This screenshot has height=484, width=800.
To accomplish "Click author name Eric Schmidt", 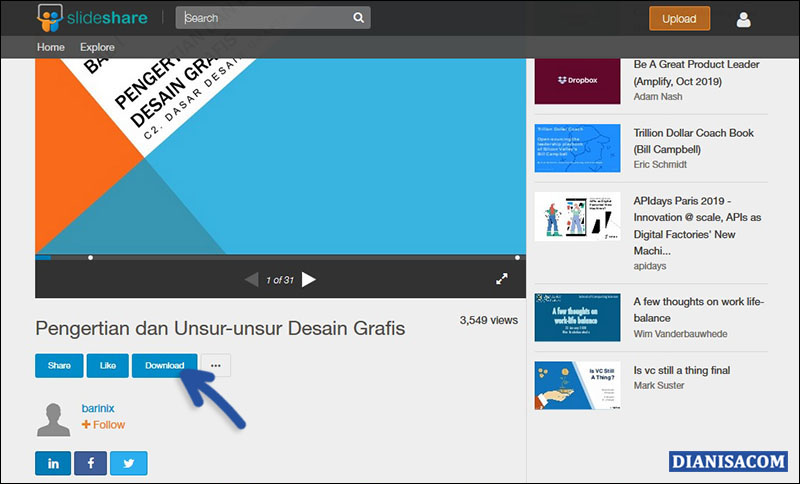I will click(x=660, y=164).
